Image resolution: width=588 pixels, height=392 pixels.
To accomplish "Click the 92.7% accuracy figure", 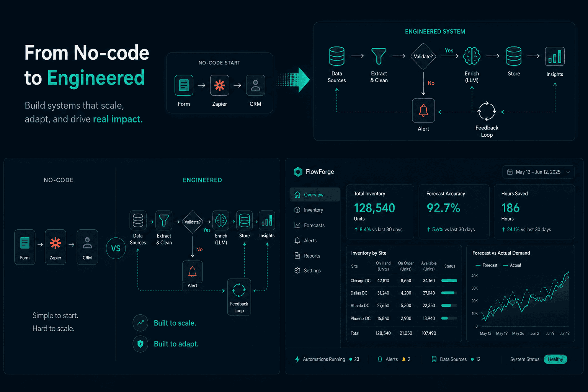I will pos(443,208).
